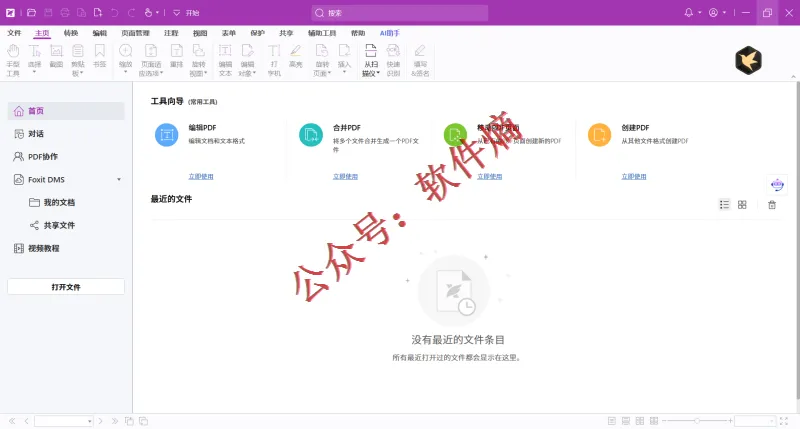Open the PDF协作 sidebar item

pos(66,157)
